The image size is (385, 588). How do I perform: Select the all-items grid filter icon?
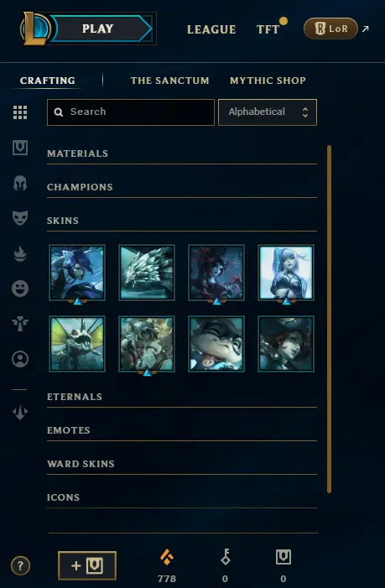click(x=20, y=112)
